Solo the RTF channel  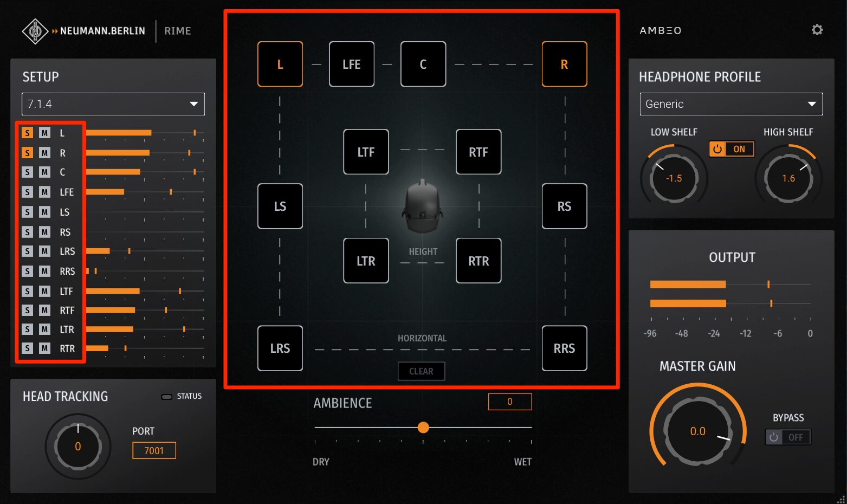(27, 310)
